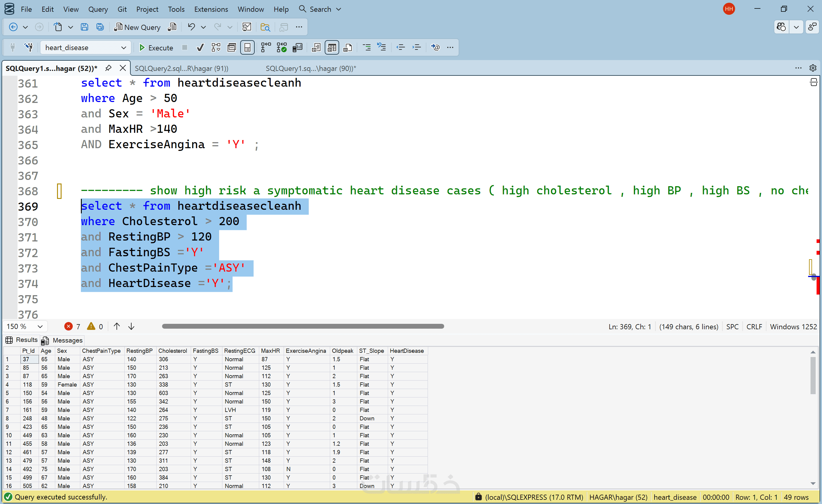This screenshot has width=822, height=504.
Task: Expand the Undo history dropdown arrow
Action: coord(203,27)
